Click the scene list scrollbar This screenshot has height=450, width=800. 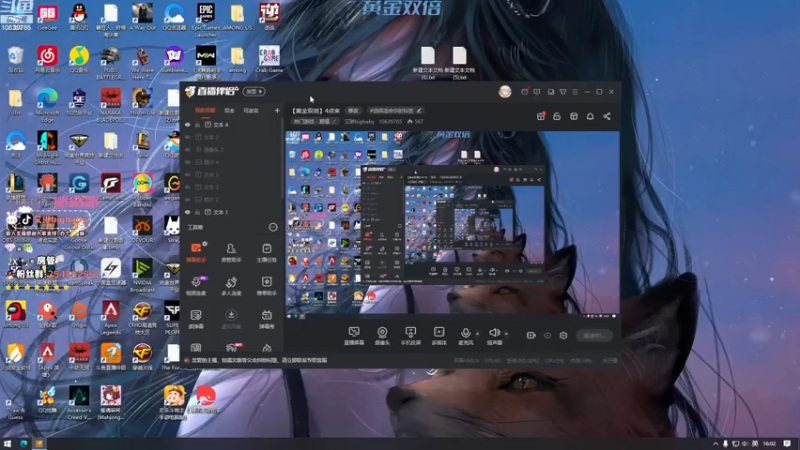point(283,158)
